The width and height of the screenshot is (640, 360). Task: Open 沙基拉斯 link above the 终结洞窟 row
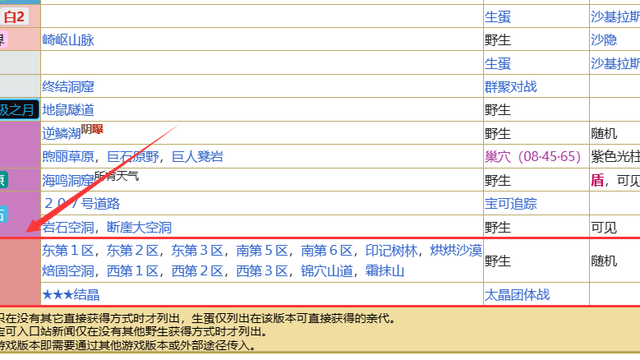615,64
